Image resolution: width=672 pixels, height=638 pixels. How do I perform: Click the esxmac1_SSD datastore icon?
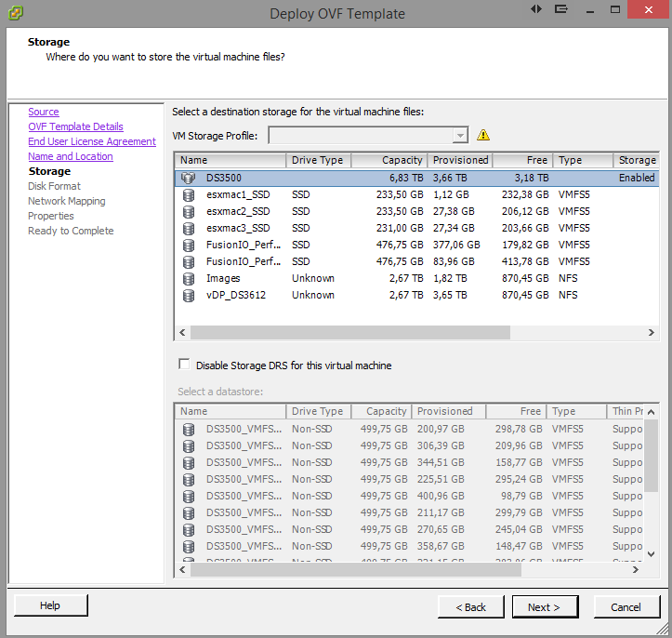189,194
